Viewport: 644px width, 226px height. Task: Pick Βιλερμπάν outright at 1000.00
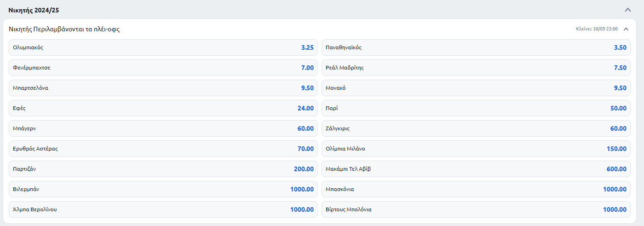[x=163, y=189]
